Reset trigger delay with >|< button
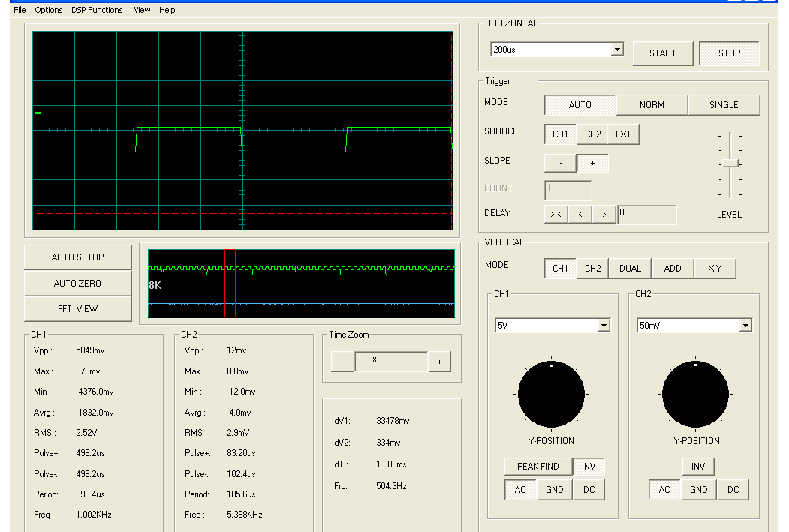Image resolution: width=789 pixels, height=532 pixels. (x=556, y=214)
